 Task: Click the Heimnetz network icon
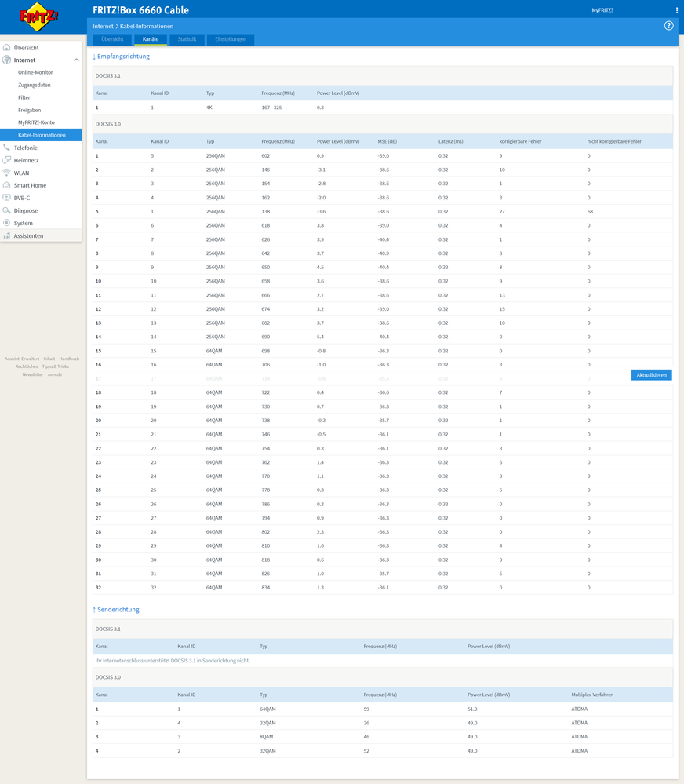tap(7, 160)
